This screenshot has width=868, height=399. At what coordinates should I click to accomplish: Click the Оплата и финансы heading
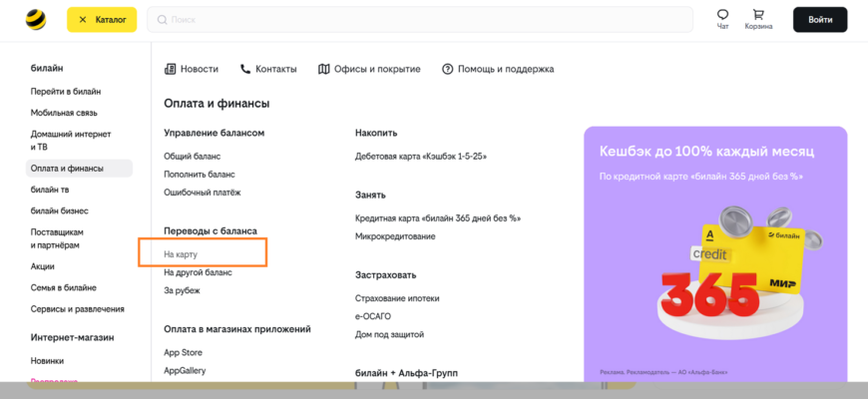(x=217, y=104)
